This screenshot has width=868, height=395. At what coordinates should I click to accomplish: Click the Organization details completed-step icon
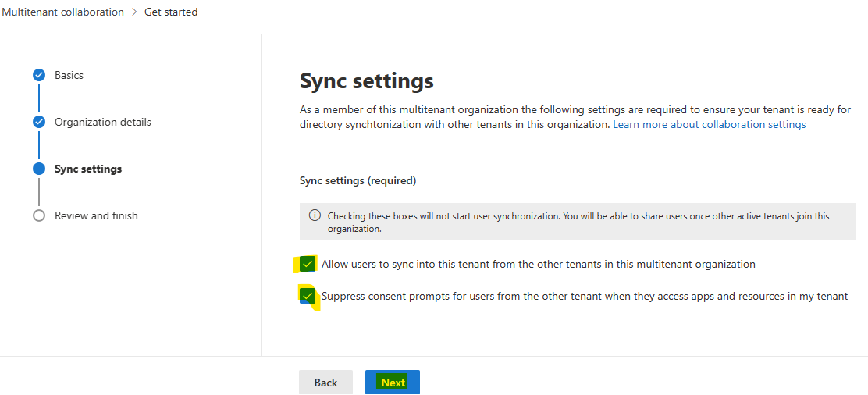[x=39, y=122]
